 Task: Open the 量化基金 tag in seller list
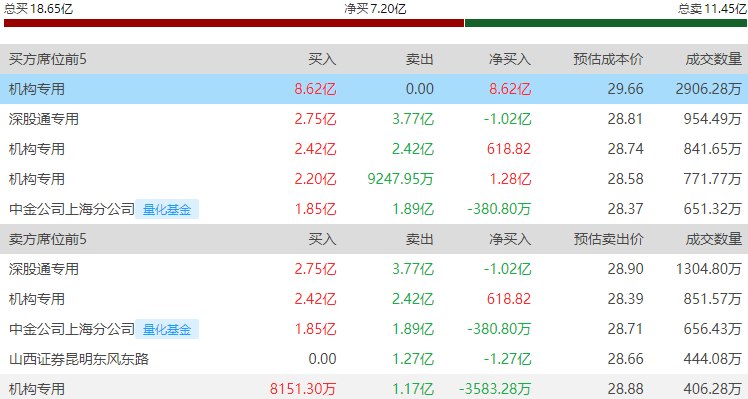click(167, 329)
